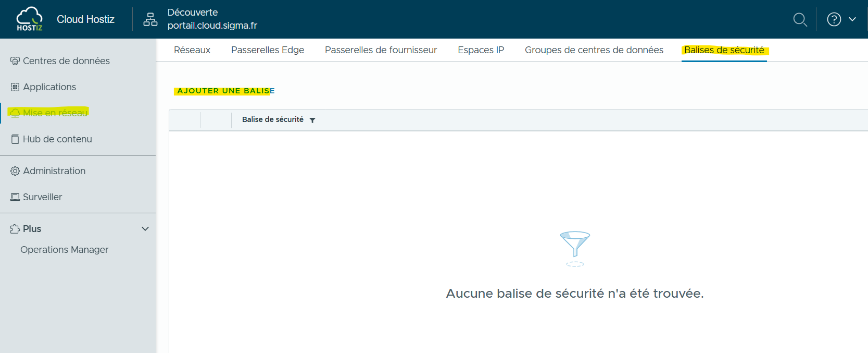Click the Cloud Hostiz logo icon

[x=29, y=19]
